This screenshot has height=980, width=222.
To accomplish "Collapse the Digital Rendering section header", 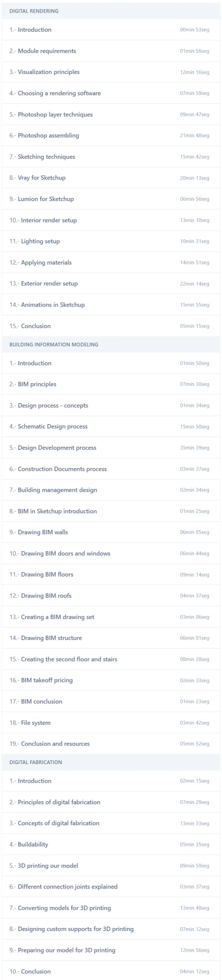I will coord(111,11).
